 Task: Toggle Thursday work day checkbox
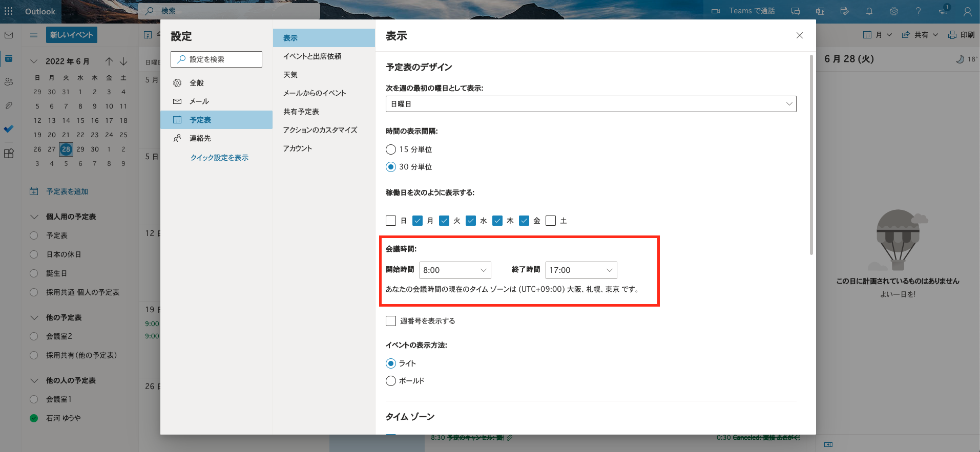pos(497,221)
